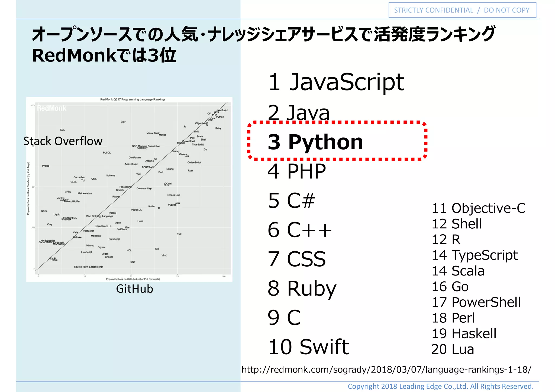Click the '17 PowerShell' entry
The image size is (555, 392).
476,302
